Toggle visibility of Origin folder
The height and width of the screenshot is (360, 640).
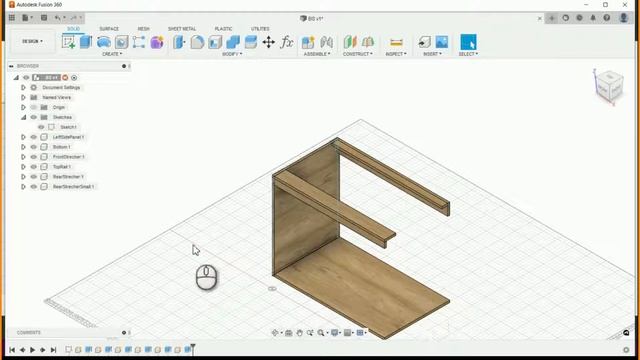34,107
